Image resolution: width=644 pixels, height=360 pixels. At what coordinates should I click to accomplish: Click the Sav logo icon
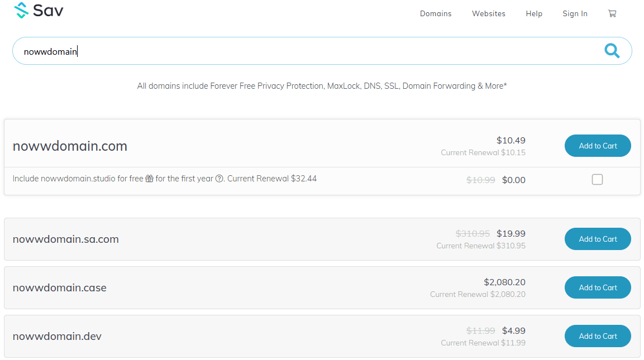point(21,11)
